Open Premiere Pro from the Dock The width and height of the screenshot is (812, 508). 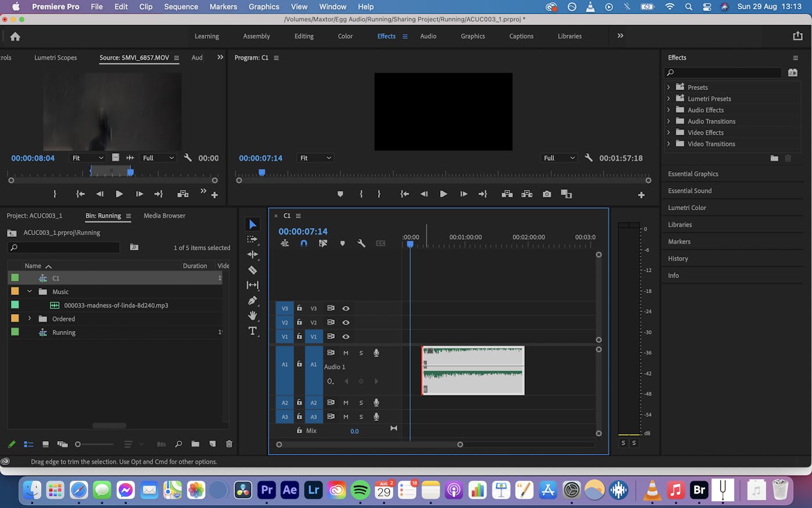pos(266,490)
